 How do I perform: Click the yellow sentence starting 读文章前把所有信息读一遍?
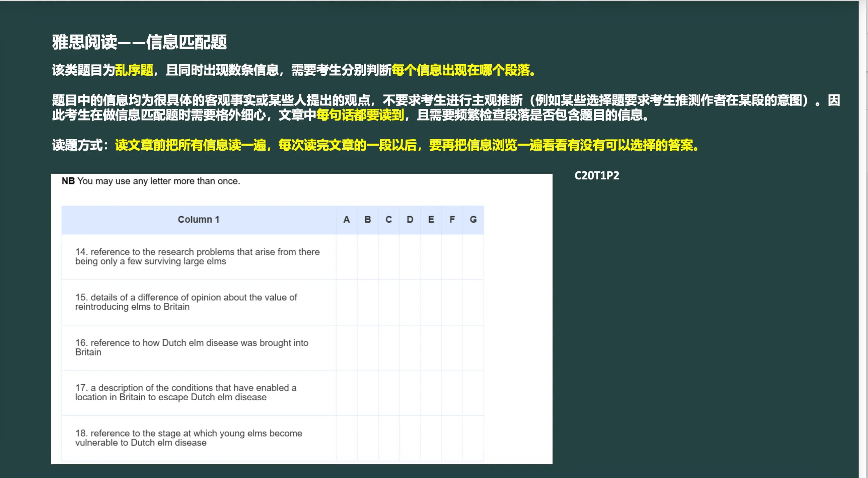[x=407, y=145]
